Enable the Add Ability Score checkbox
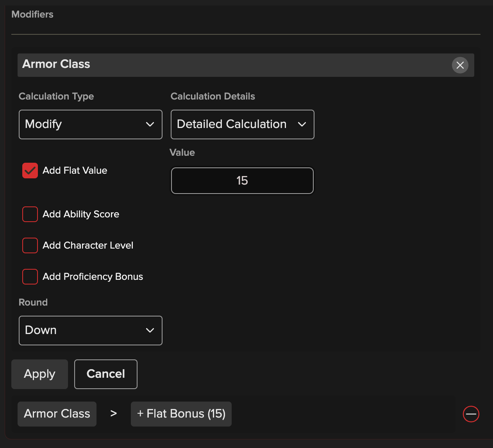This screenshot has width=493, height=448. [x=30, y=214]
